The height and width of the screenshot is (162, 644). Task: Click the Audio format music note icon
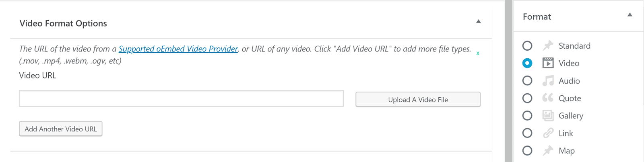(x=548, y=81)
